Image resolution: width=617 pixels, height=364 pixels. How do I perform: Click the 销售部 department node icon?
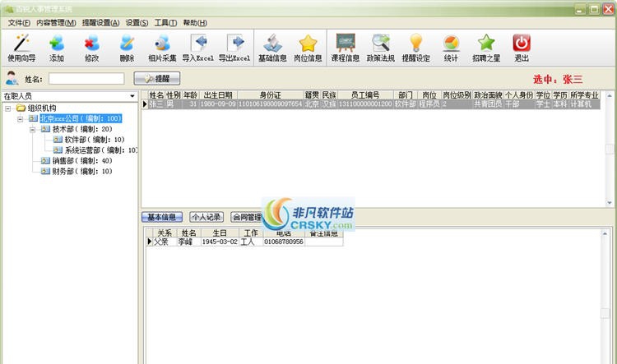45,160
